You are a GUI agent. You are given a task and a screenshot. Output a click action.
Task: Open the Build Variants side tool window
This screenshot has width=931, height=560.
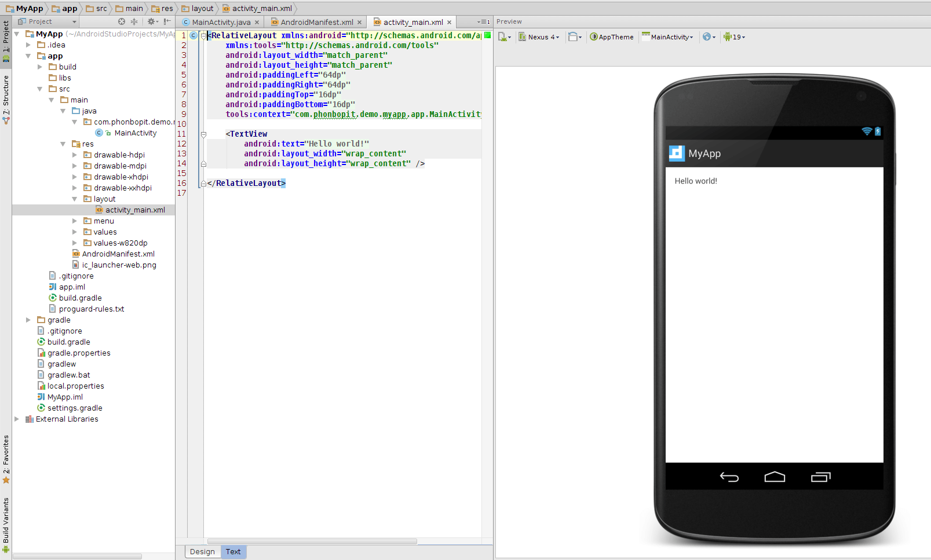click(x=6, y=525)
